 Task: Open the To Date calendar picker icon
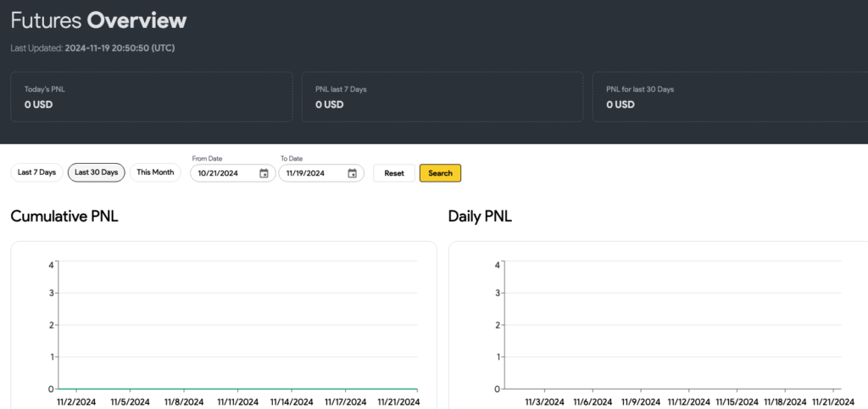pyautogui.click(x=352, y=173)
